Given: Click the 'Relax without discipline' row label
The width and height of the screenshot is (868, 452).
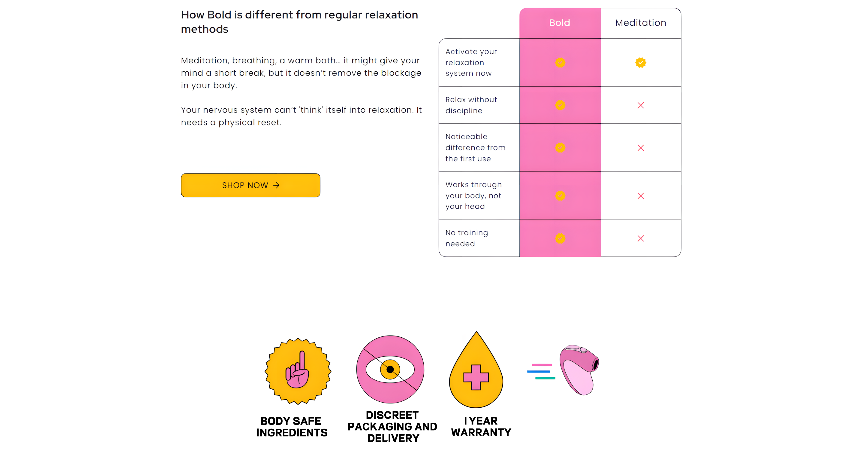Looking at the screenshot, I should 471,105.
